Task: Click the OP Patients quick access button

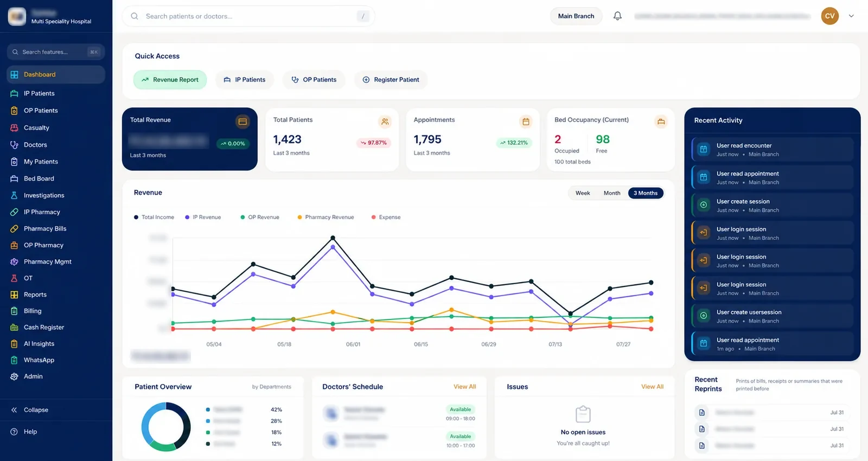Action: click(314, 80)
